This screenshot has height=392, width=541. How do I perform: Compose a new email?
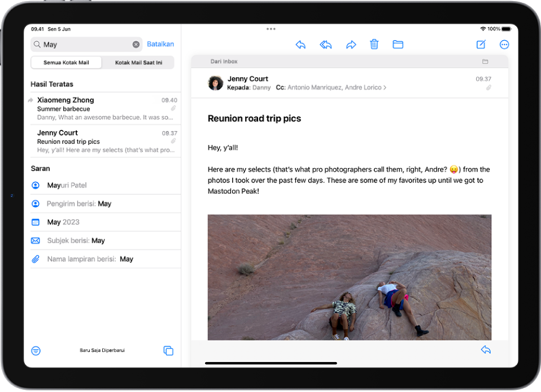pos(481,44)
